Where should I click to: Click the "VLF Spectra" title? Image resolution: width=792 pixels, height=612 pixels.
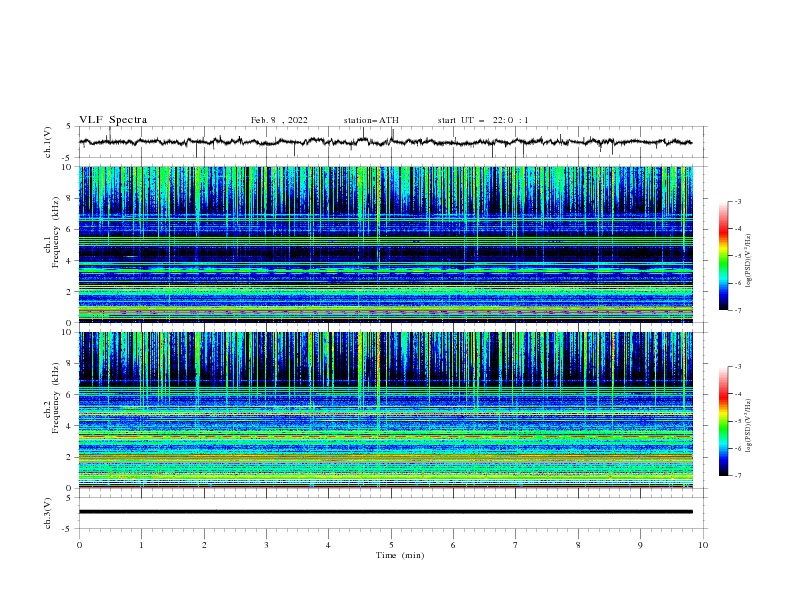(x=113, y=120)
